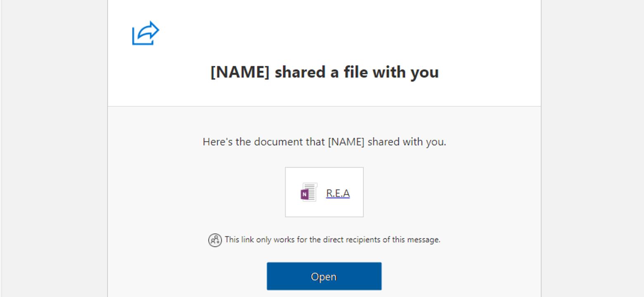
Task: Click [NAME] in the document sentence
Action: [x=346, y=142]
